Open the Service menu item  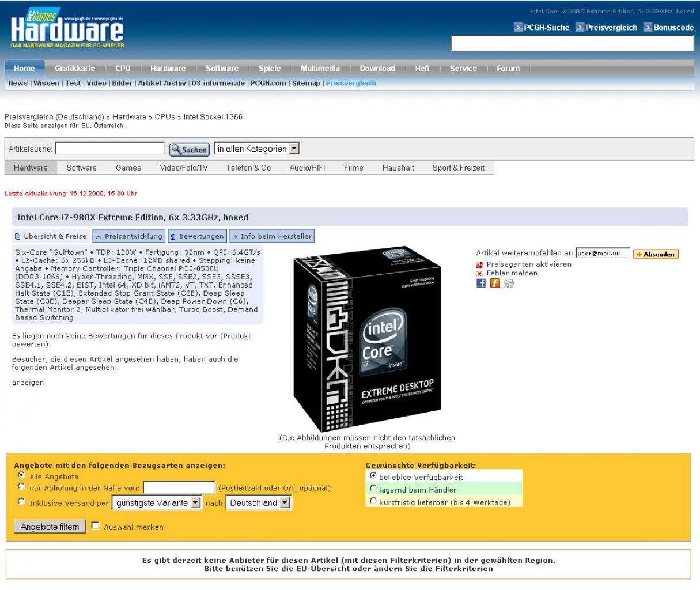463,68
